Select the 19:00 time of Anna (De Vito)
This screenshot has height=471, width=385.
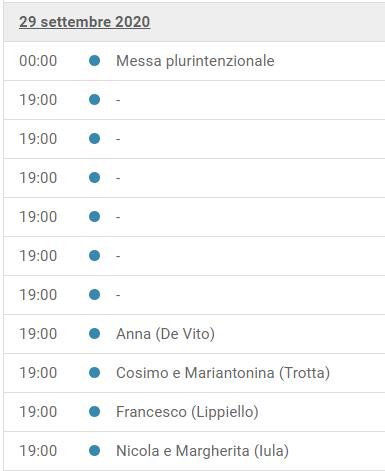click(x=38, y=334)
